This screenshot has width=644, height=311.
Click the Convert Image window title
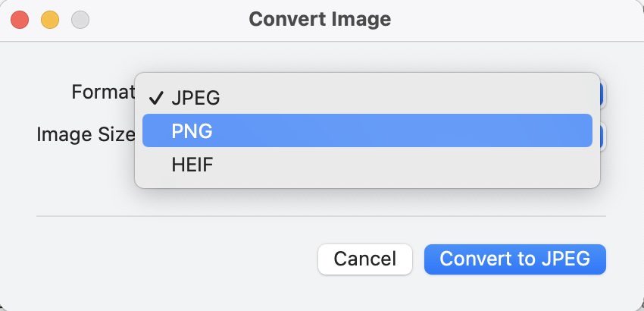(x=320, y=19)
